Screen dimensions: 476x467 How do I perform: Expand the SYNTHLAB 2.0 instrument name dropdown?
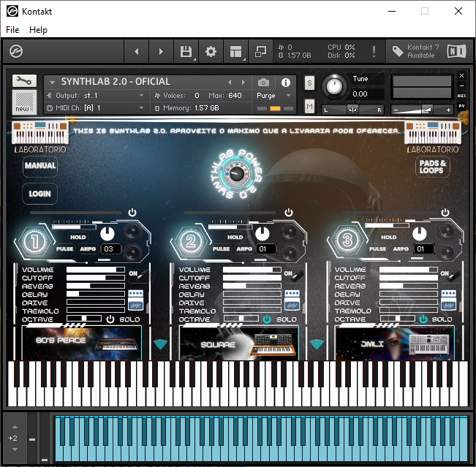pos(52,82)
